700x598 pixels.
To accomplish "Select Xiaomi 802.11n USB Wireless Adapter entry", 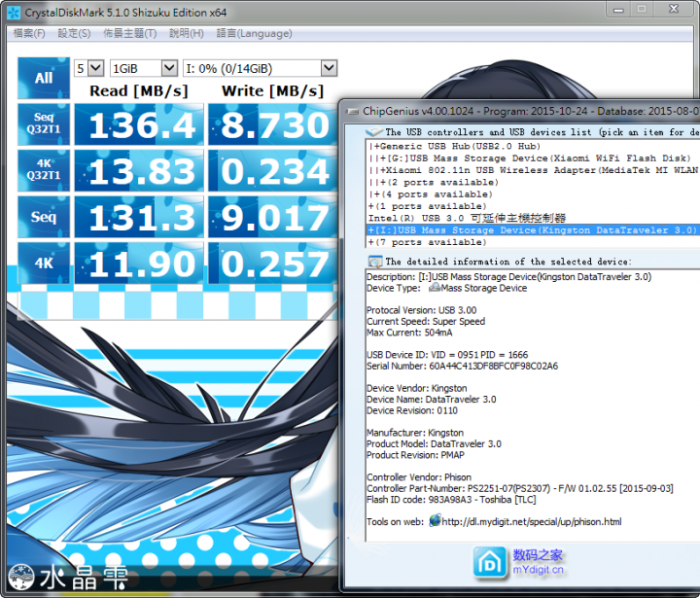I will click(533, 170).
